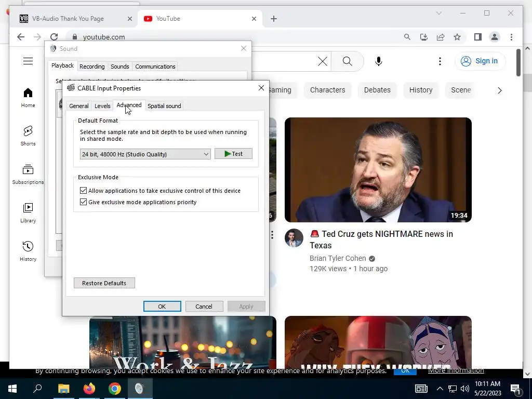Open Ted Cruz NIGHTMARE news video title
532x399 pixels.
click(x=381, y=240)
